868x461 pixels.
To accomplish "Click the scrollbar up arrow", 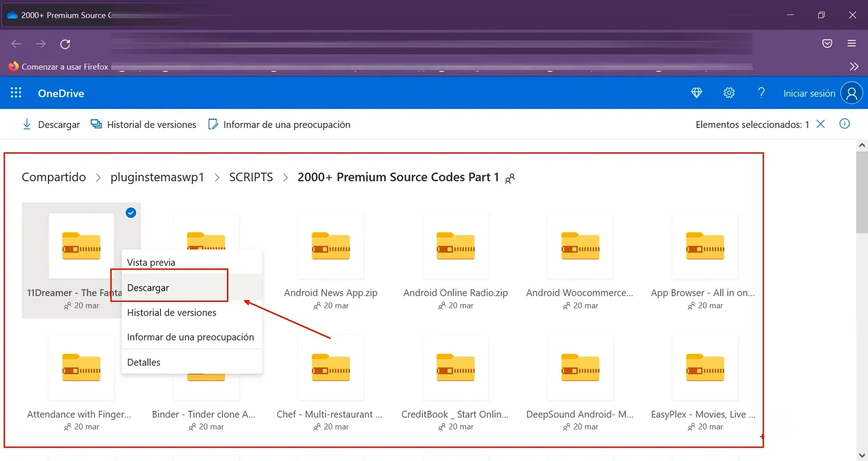I will 862,145.
